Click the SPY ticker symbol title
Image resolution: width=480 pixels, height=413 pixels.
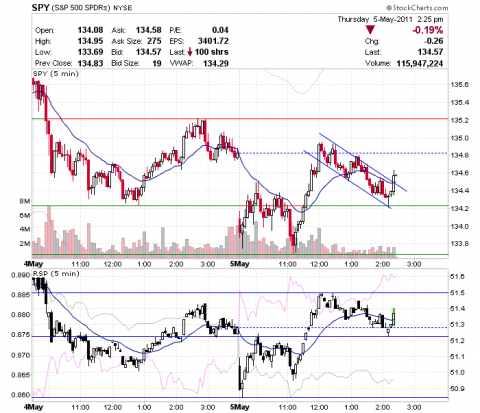41,7
